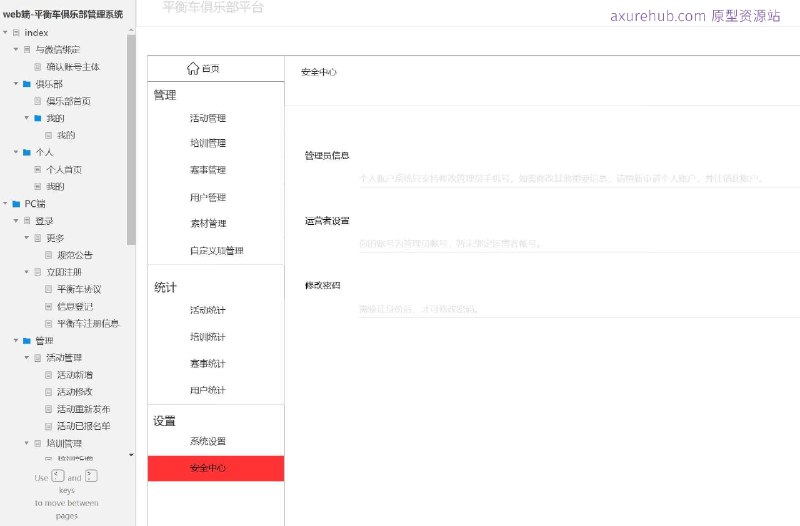Click the 运营者设置 section label
800x526 pixels.
click(x=327, y=220)
